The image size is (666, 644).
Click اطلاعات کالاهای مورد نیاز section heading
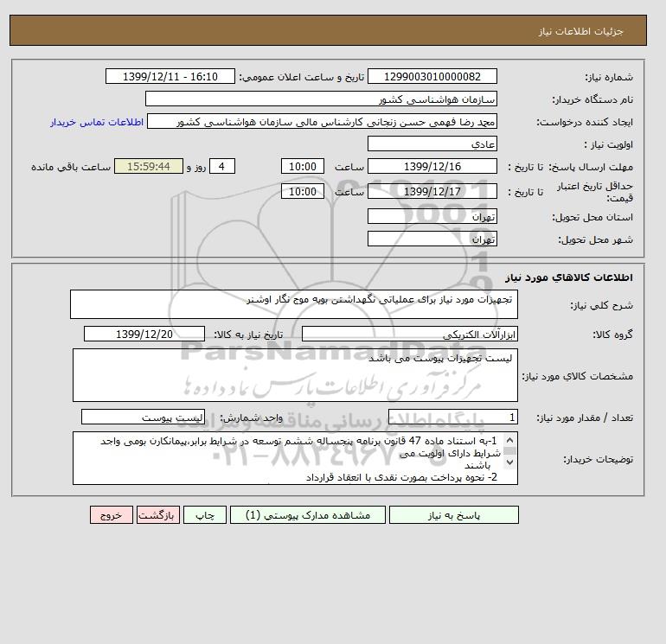pyautogui.click(x=569, y=277)
